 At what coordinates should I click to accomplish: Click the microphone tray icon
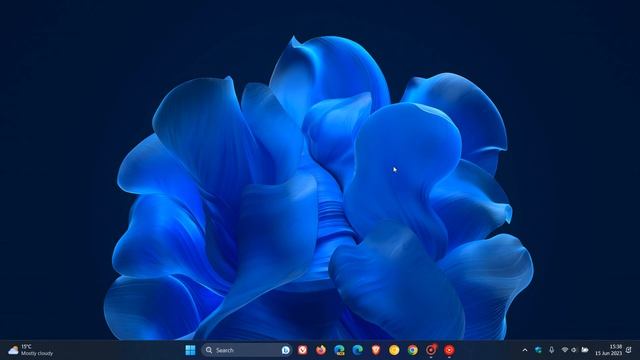point(551,350)
